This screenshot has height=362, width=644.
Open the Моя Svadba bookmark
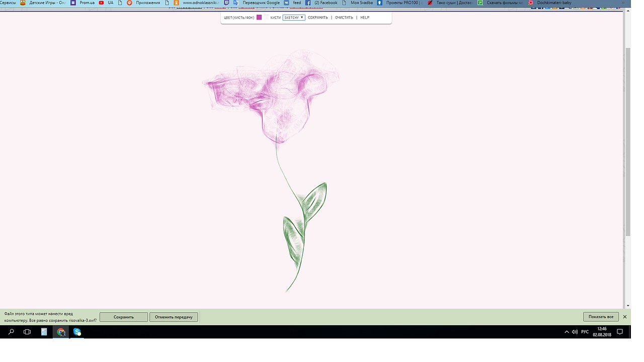[358, 3]
